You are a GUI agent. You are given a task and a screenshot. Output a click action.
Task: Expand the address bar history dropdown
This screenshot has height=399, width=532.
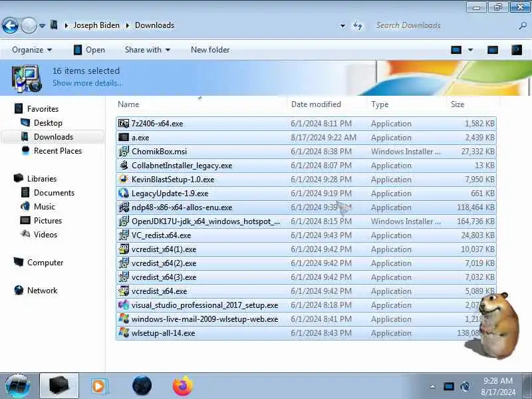342,25
